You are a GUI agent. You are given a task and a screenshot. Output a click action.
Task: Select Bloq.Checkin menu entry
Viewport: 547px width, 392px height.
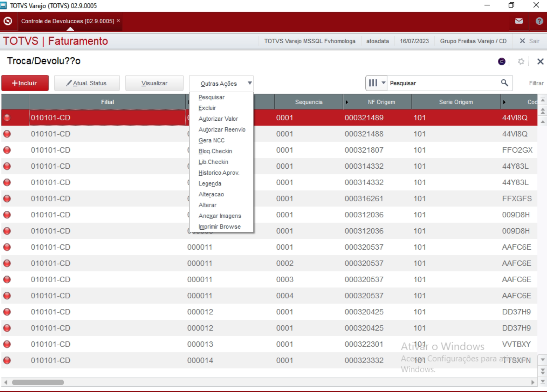215,151
